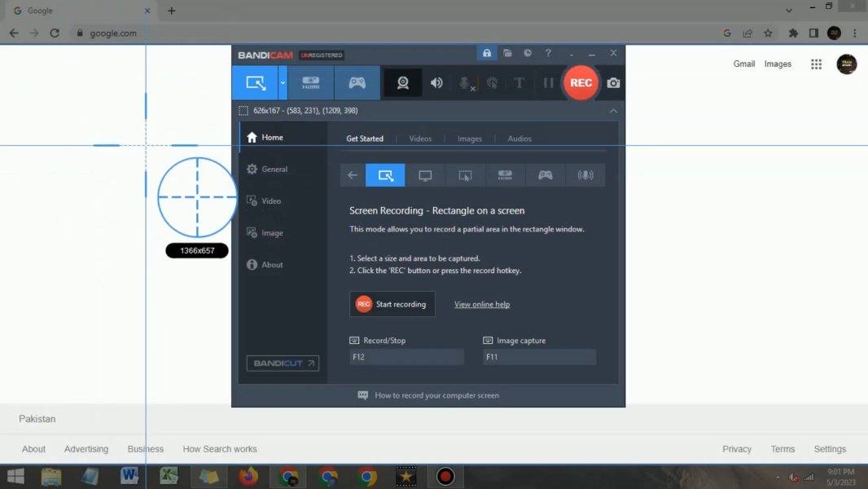This screenshot has width=868, height=489.
Task: Open How Search works footer link
Action: click(220, 449)
